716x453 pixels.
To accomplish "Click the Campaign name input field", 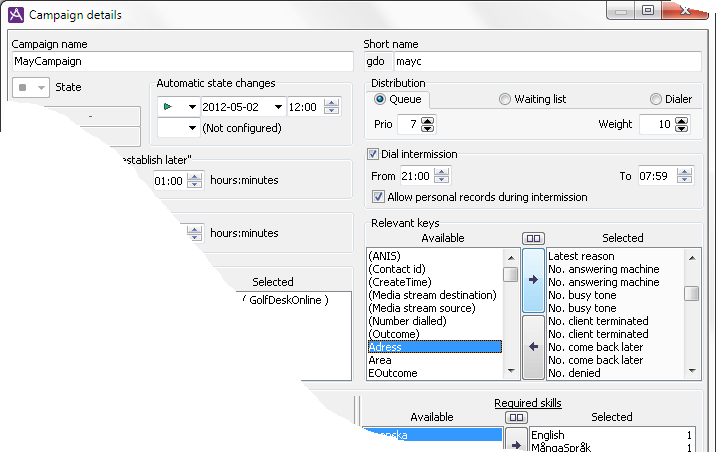I will [x=182, y=61].
